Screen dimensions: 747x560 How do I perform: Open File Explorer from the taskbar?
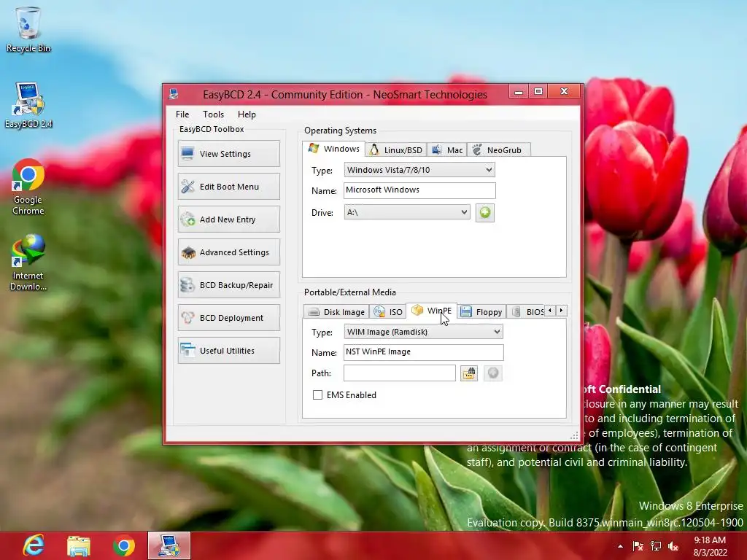tap(79, 545)
